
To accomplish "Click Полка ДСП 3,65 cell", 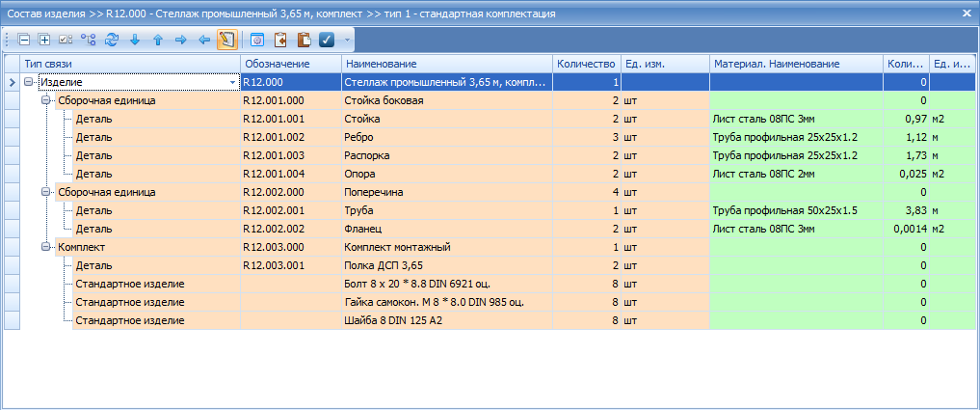I will tap(447, 266).
